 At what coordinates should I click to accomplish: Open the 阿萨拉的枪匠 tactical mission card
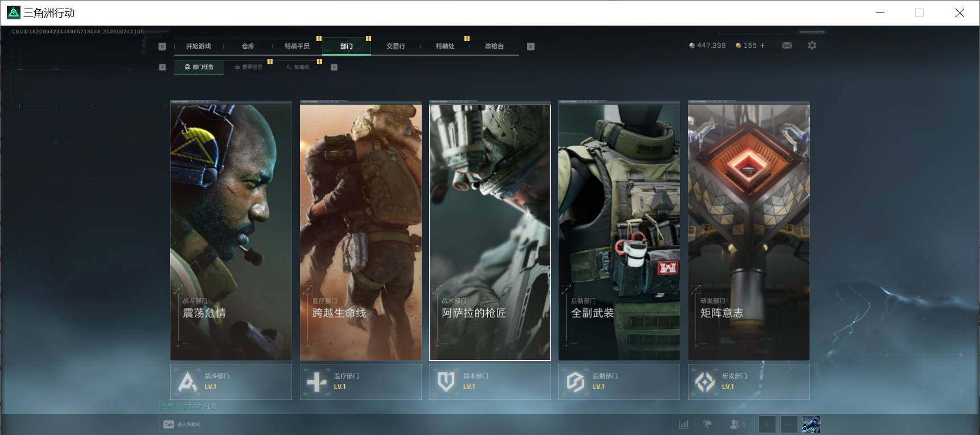[x=490, y=231]
